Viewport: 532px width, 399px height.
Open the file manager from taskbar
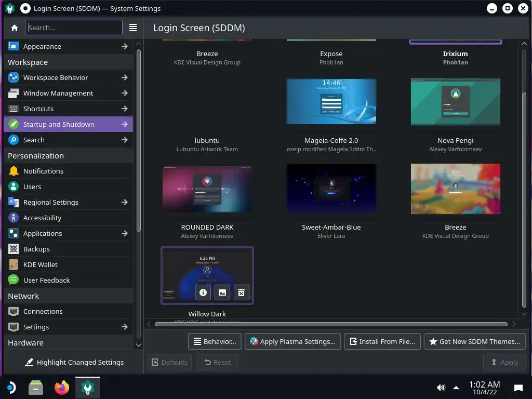[x=36, y=387]
